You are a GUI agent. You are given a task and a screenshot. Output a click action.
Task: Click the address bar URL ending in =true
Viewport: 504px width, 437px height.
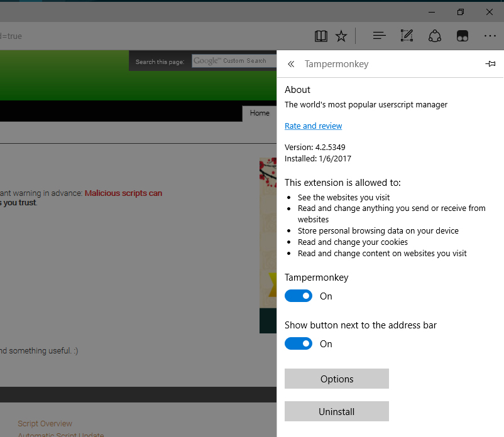click(x=11, y=36)
